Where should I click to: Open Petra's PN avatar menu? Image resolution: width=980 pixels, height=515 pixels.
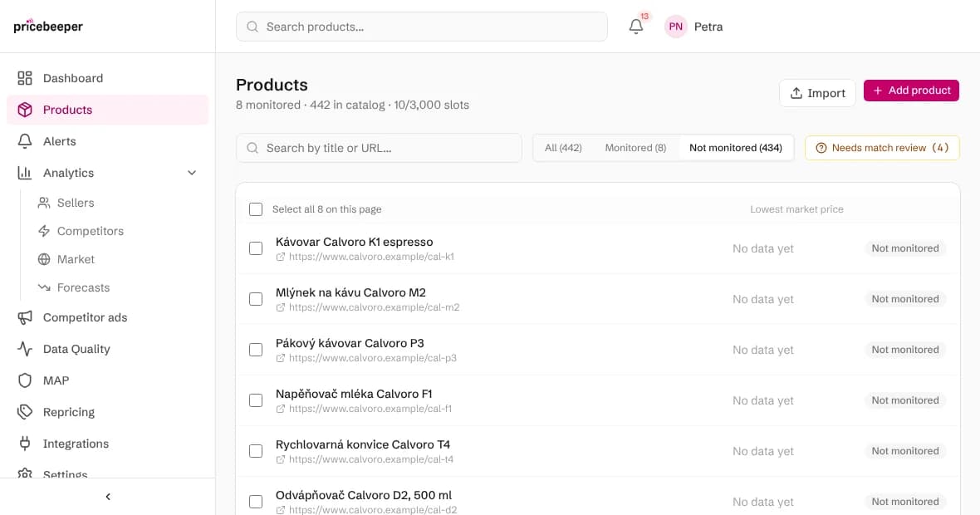(676, 27)
